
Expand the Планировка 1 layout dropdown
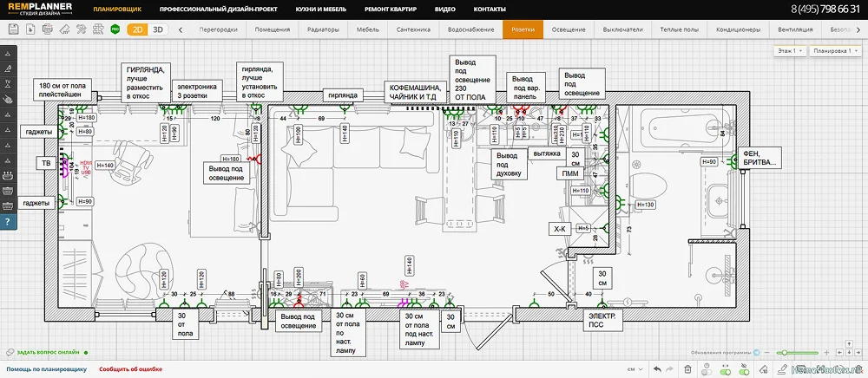click(833, 51)
